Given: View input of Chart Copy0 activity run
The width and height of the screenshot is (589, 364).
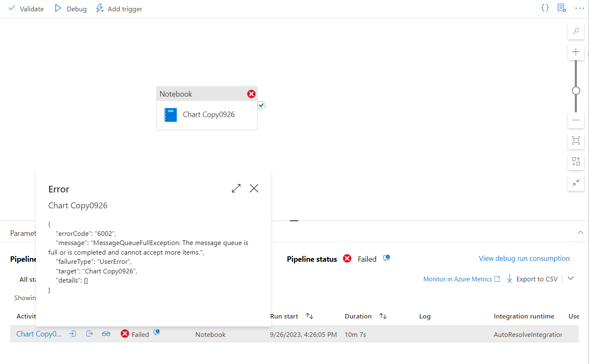Looking at the screenshot, I should 72,334.
